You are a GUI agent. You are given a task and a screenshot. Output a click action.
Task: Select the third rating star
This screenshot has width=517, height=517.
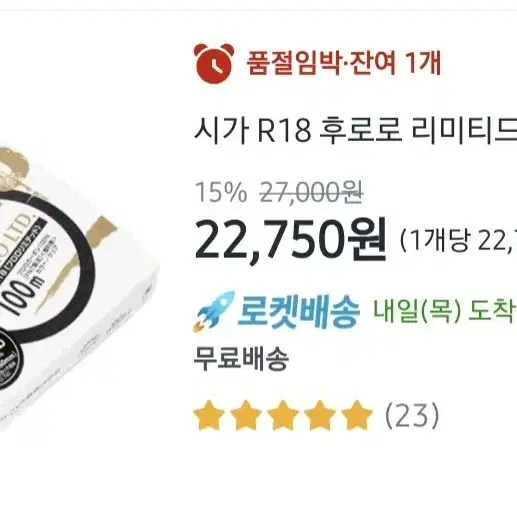click(283, 415)
